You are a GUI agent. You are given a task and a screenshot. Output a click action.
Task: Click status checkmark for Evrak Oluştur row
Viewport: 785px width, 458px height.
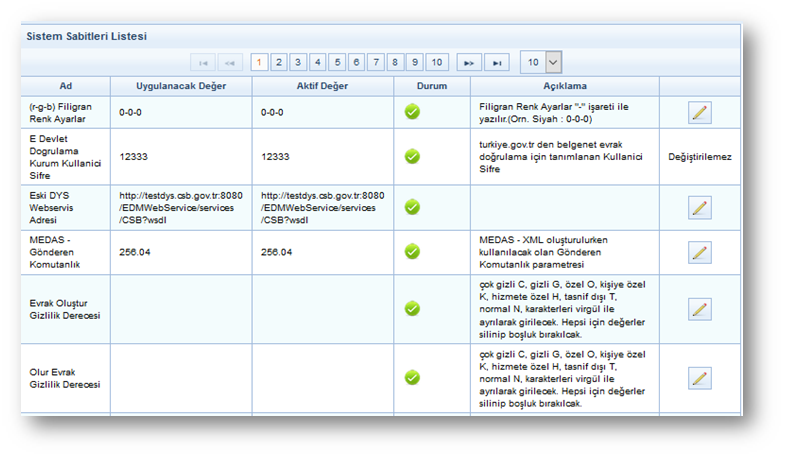coord(412,308)
